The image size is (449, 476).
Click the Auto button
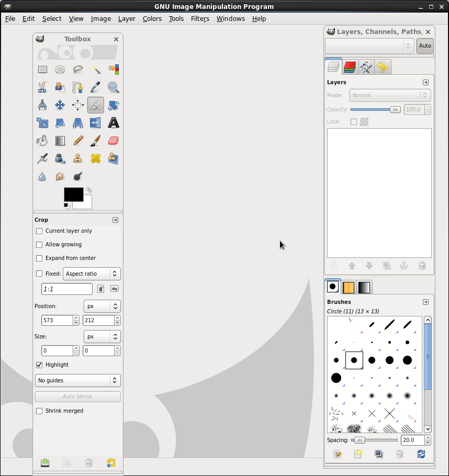pyautogui.click(x=425, y=46)
